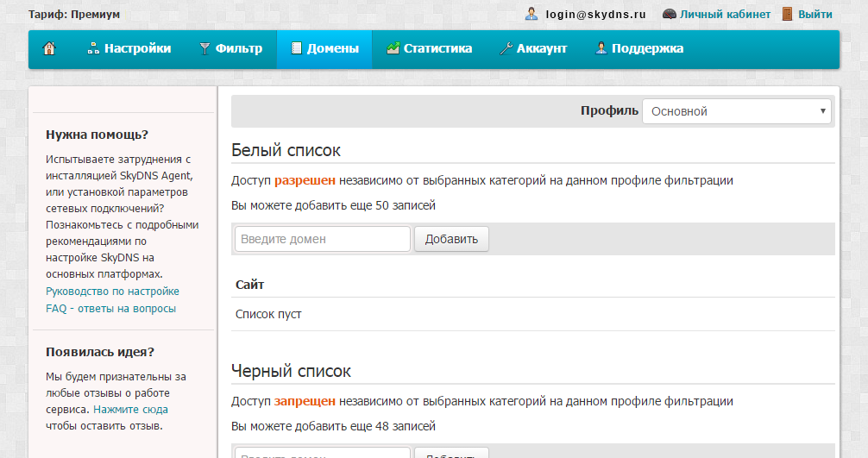Image resolution: width=868 pixels, height=458 pixels.
Task: Click the Поддержка person icon
Action: point(601,49)
